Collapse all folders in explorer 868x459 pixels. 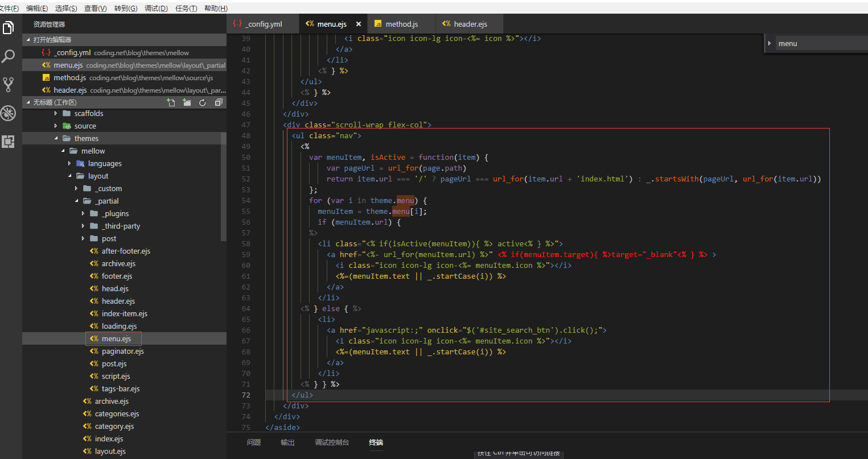(219, 102)
